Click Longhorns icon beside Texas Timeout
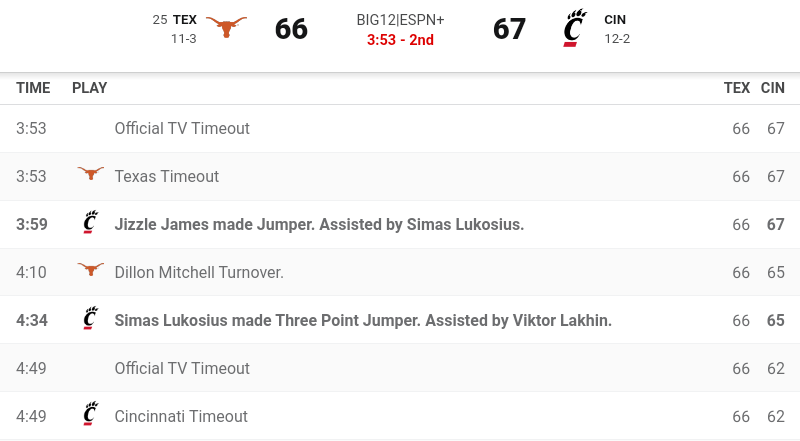The image size is (800, 441). point(90,175)
